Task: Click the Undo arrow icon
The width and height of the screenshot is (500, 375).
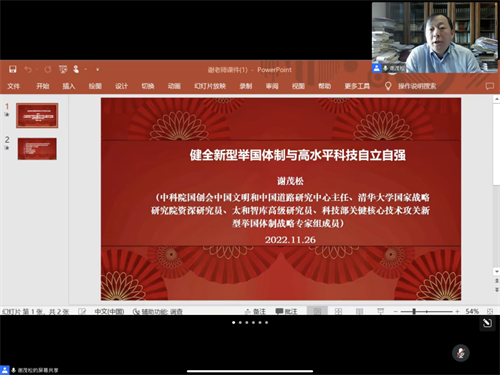Action: tap(28, 69)
